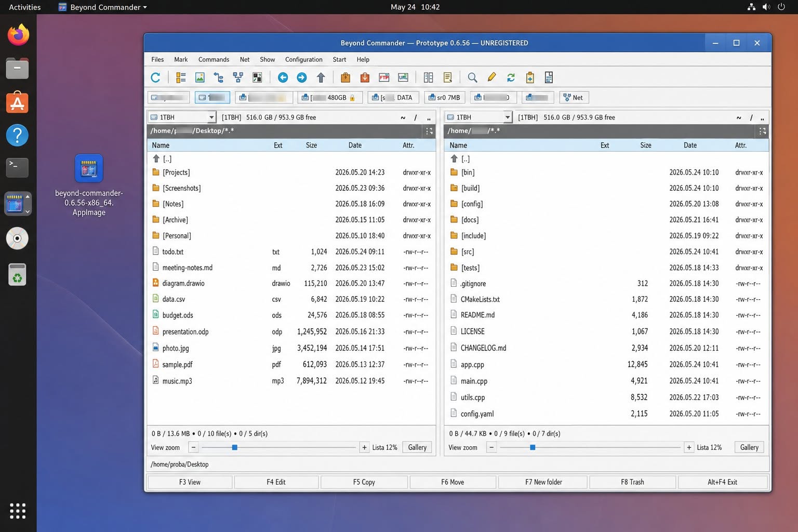Screen dimensions: 798x532
Task: Click the pencil rename tool icon
Action: coord(491,78)
